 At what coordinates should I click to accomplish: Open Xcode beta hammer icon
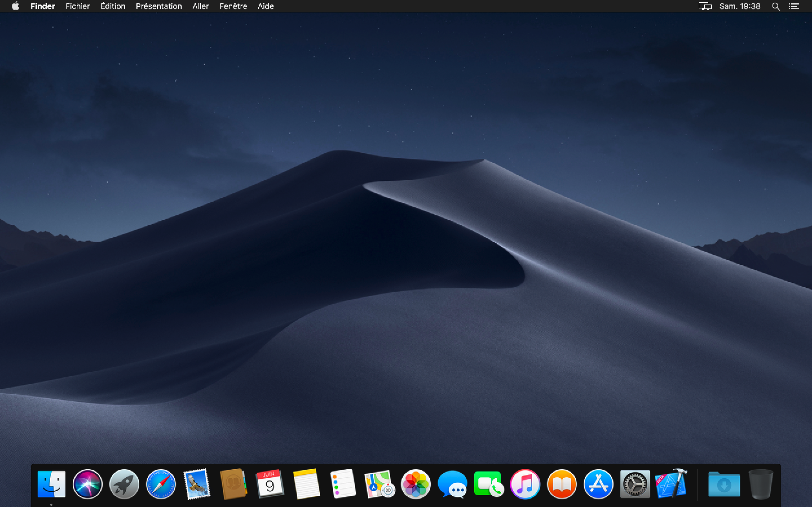(671, 484)
